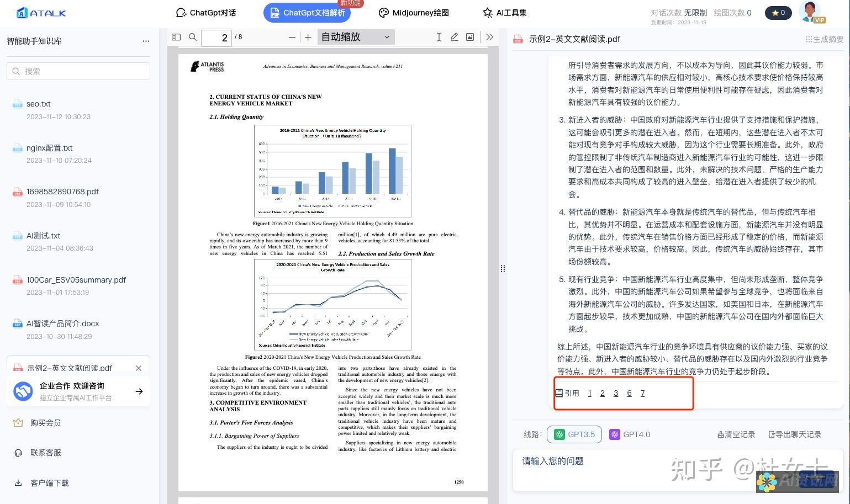Viewport: 850px width, 504px height.
Task: Open citation reference 3
Action: click(616, 393)
